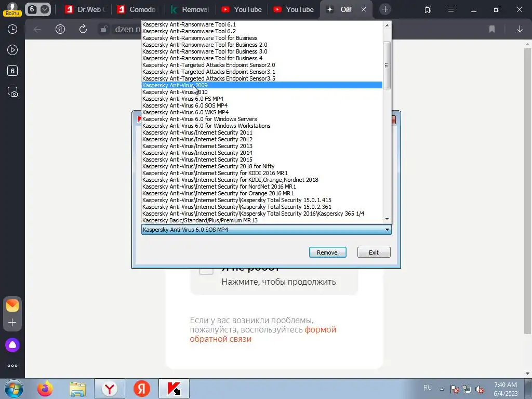Open the taskbar clock 7:40 AM

pyautogui.click(x=506, y=389)
